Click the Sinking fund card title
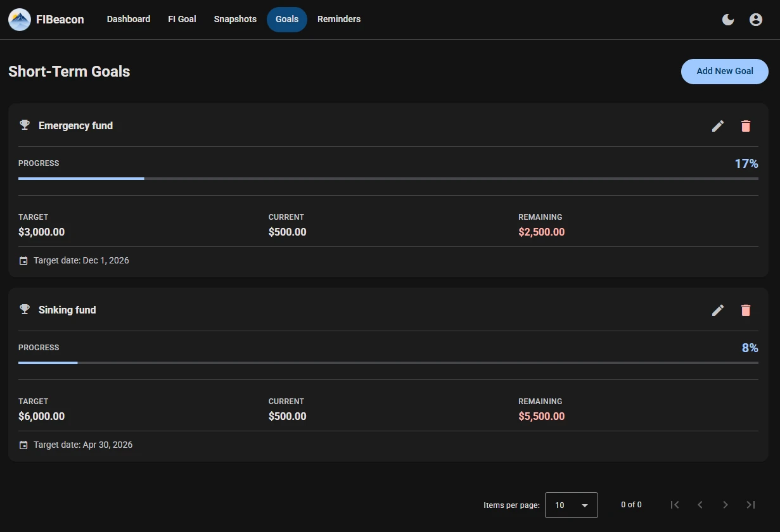Image resolution: width=780 pixels, height=532 pixels. click(67, 310)
